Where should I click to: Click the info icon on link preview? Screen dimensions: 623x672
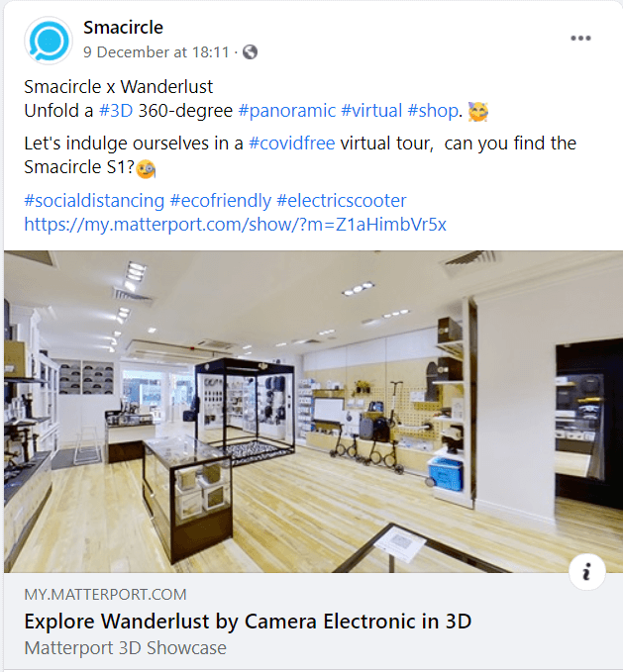587,572
